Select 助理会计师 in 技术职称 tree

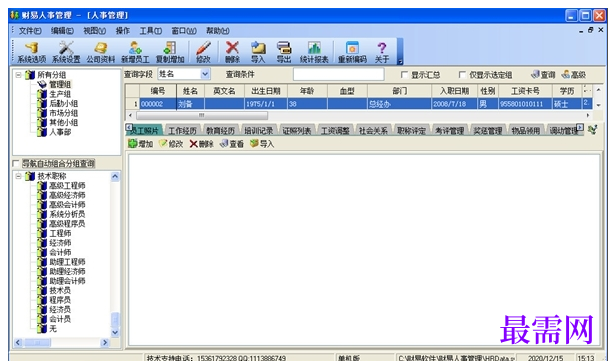click(67, 281)
